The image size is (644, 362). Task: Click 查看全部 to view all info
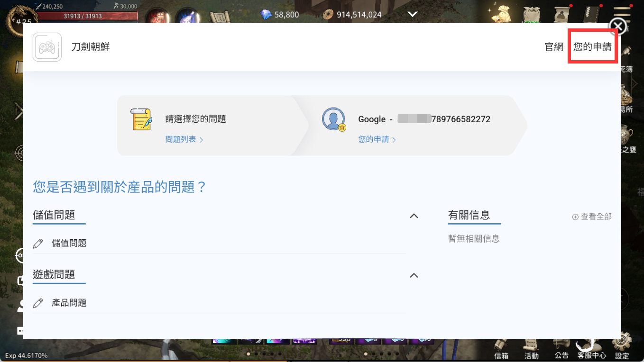click(x=592, y=217)
